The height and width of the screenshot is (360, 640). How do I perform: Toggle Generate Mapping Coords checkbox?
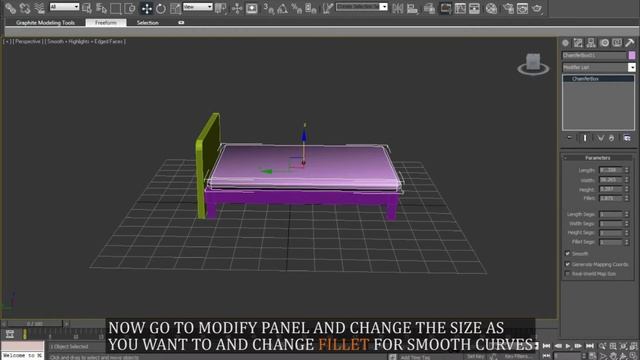click(x=567, y=264)
